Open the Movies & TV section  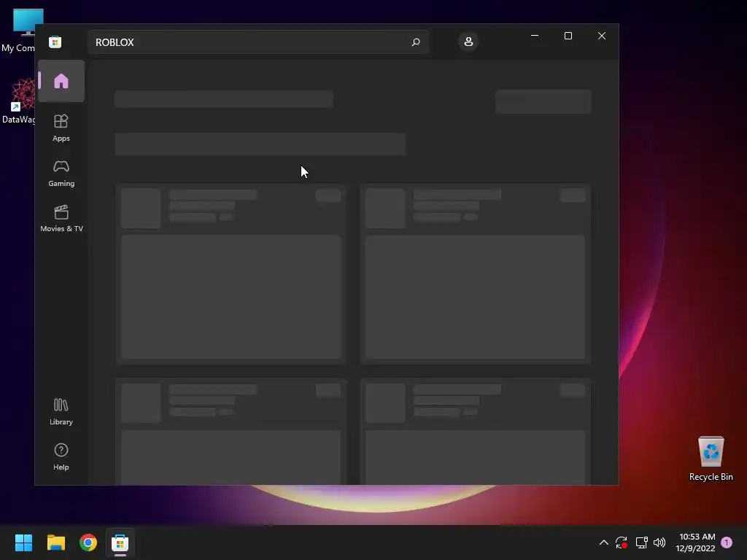[61, 219]
